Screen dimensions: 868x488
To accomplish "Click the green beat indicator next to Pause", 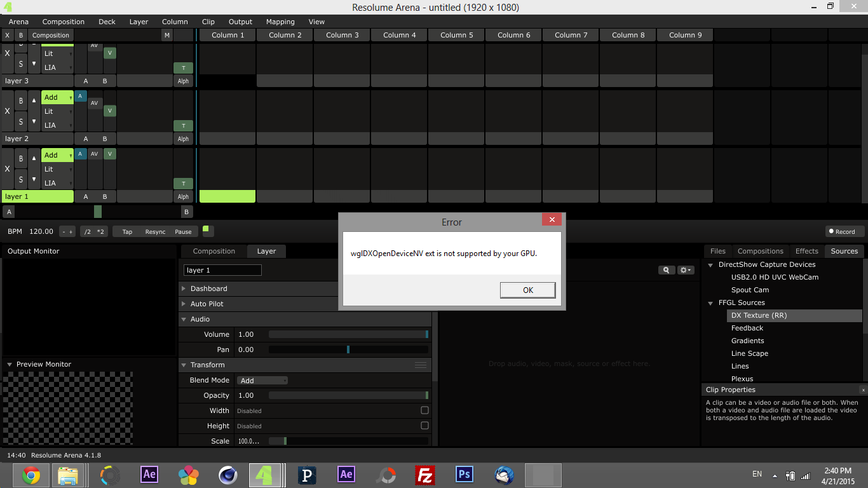I will point(207,230).
